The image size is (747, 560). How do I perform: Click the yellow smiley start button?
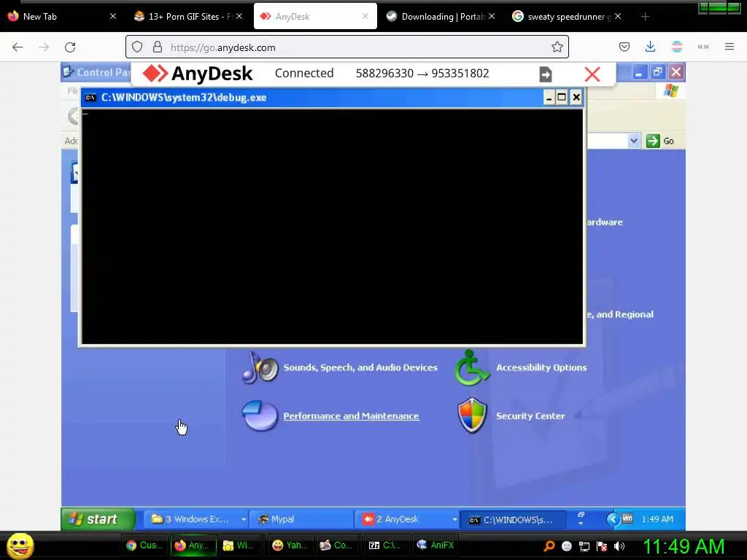20,545
